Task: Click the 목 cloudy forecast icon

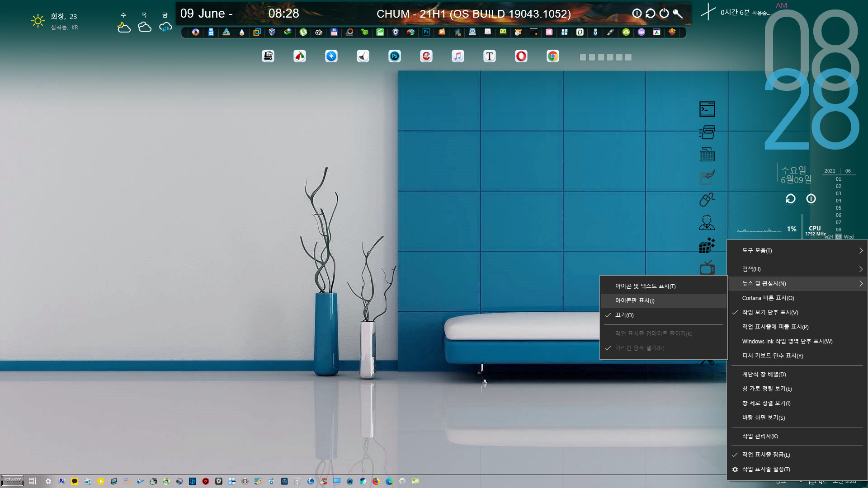Action: point(144,27)
